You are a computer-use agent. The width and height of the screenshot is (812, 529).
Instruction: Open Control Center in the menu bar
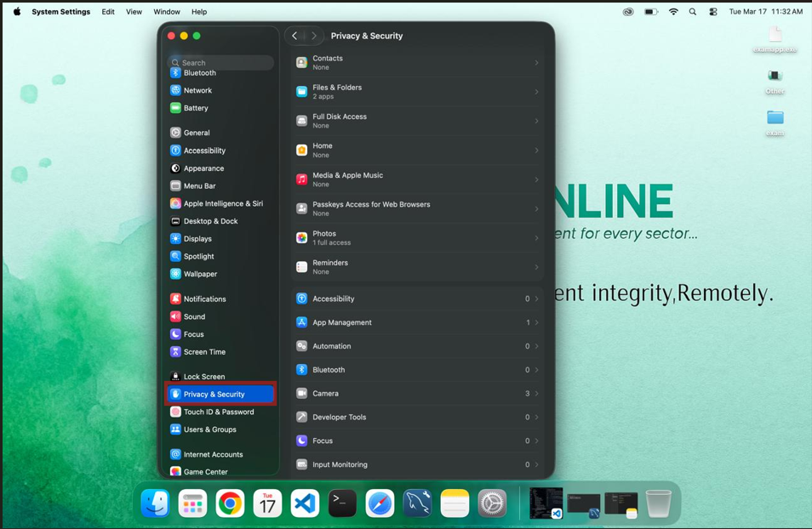[713, 12]
